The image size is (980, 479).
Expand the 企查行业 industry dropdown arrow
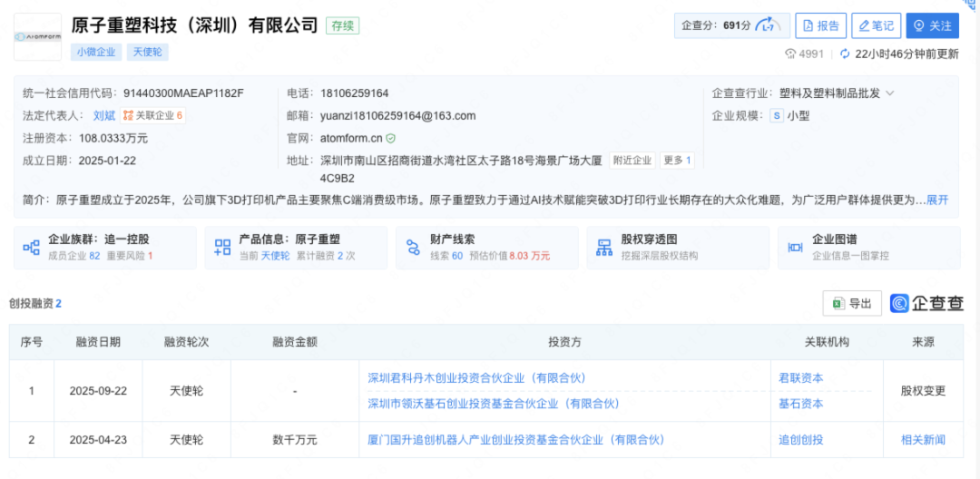coord(890,93)
